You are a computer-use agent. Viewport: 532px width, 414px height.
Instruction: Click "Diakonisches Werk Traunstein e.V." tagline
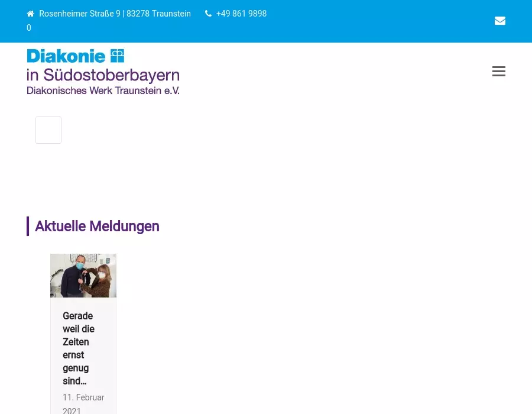point(103,90)
